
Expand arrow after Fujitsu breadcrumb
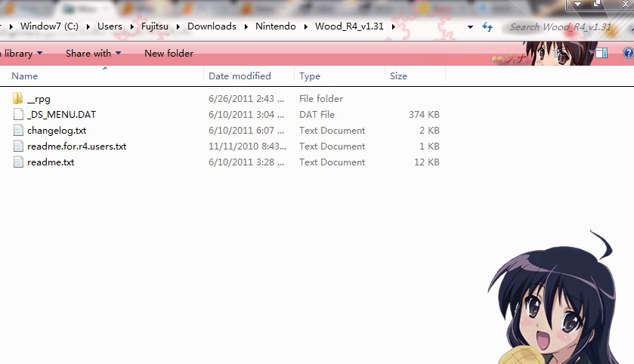tap(178, 26)
